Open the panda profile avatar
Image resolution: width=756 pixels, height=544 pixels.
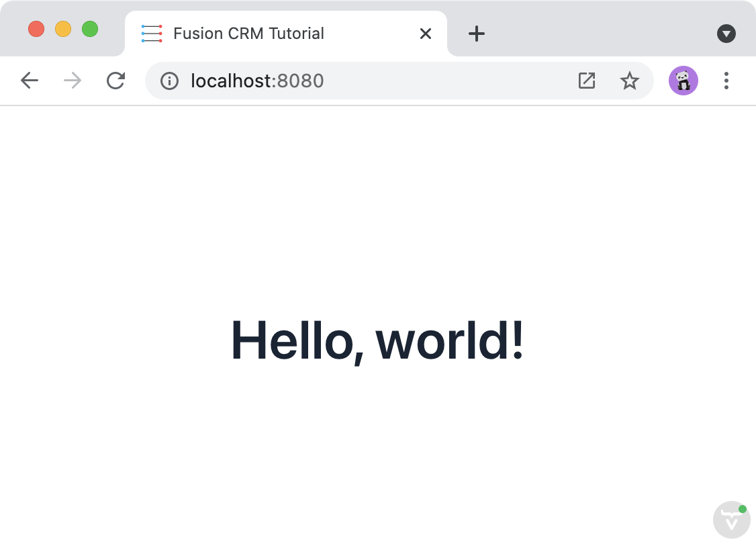tap(683, 80)
